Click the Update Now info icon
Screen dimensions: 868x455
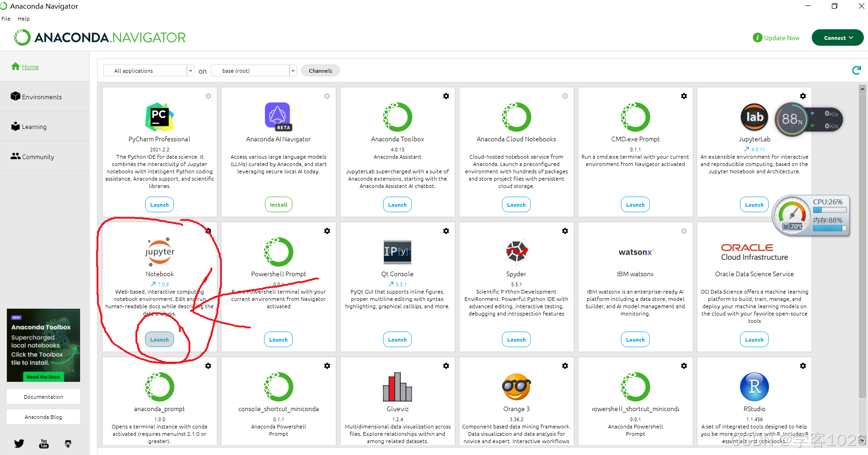click(757, 38)
